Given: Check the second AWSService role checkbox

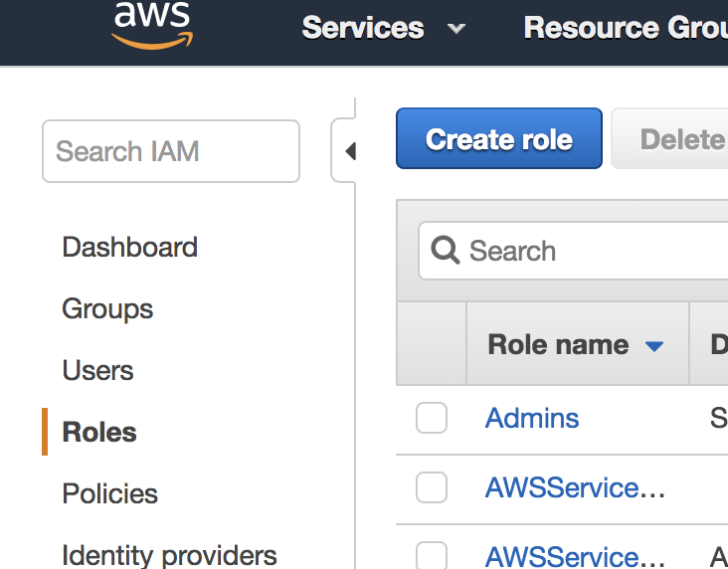Looking at the screenshot, I should tap(432, 555).
